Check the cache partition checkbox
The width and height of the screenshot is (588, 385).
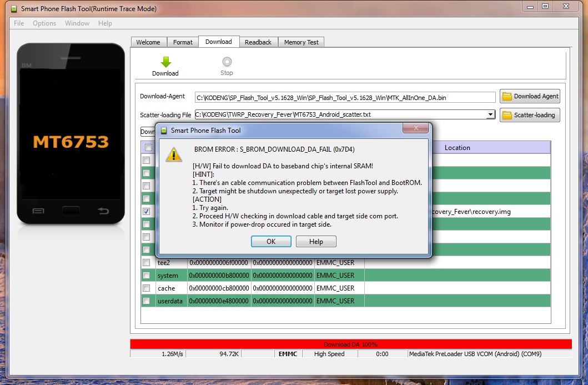(147, 288)
